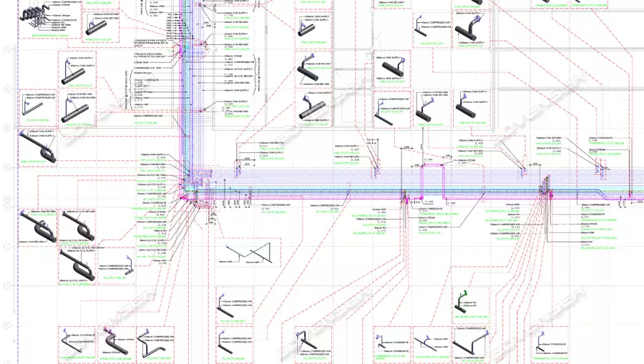Click vertical 'PIPES ARE @ BOTTOM RACK LEVEL' text
644x364 pixels.
pyautogui.click(x=126, y=90)
